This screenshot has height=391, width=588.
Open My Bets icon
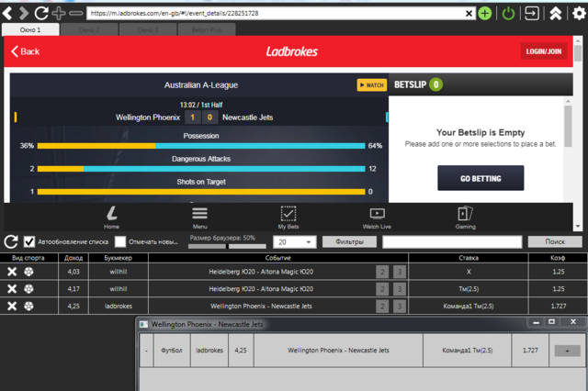pyautogui.click(x=288, y=218)
